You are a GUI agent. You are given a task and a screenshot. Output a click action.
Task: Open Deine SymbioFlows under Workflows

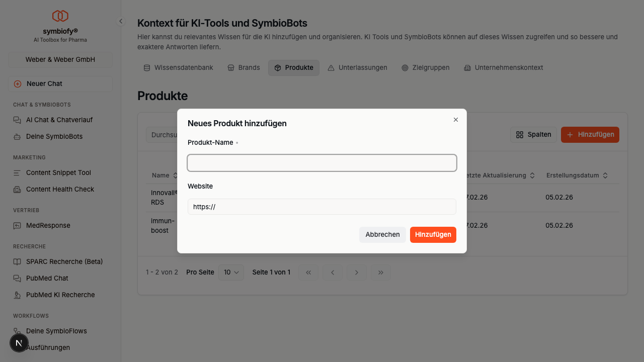click(x=57, y=331)
